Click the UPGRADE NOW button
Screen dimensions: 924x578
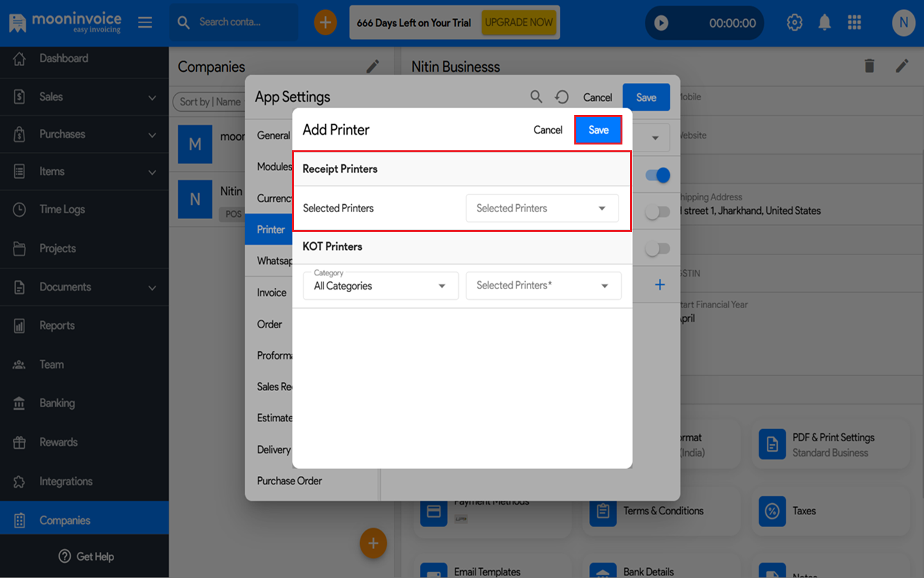click(518, 22)
